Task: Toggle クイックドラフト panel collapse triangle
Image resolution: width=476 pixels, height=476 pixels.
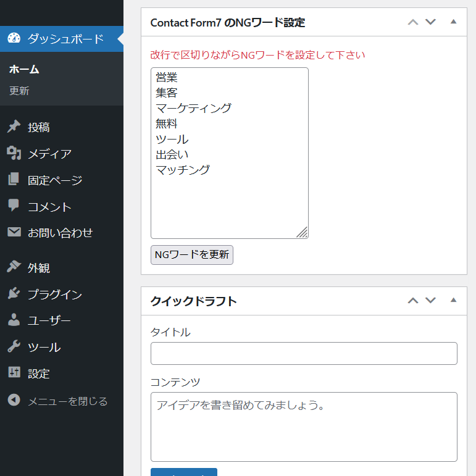Action: tap(454, 300)
